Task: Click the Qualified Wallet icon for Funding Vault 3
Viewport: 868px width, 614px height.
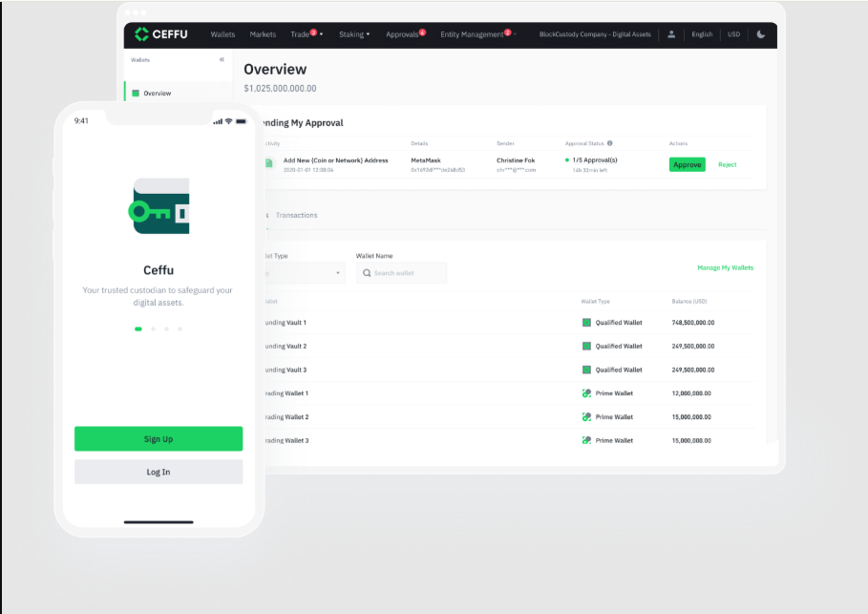Action: [586, 370]
